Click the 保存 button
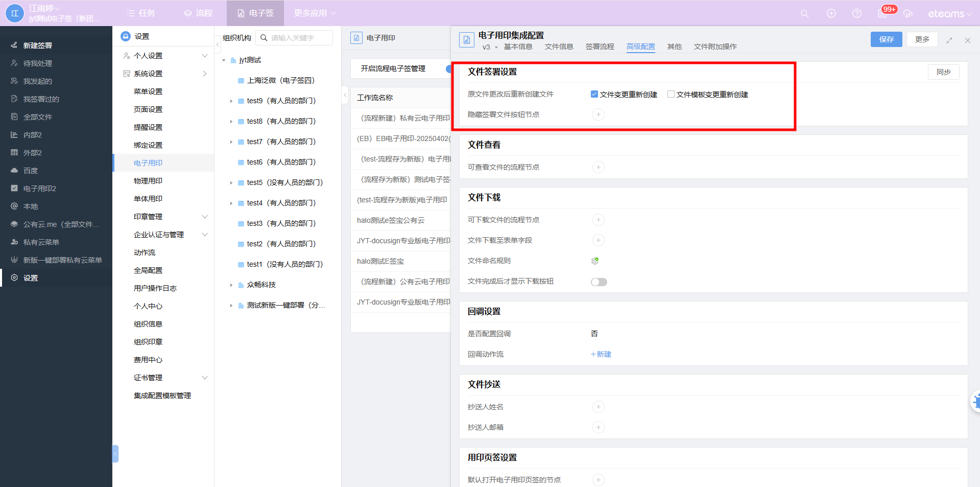This screenshot has height=487, width=980. tap(886, 39)
